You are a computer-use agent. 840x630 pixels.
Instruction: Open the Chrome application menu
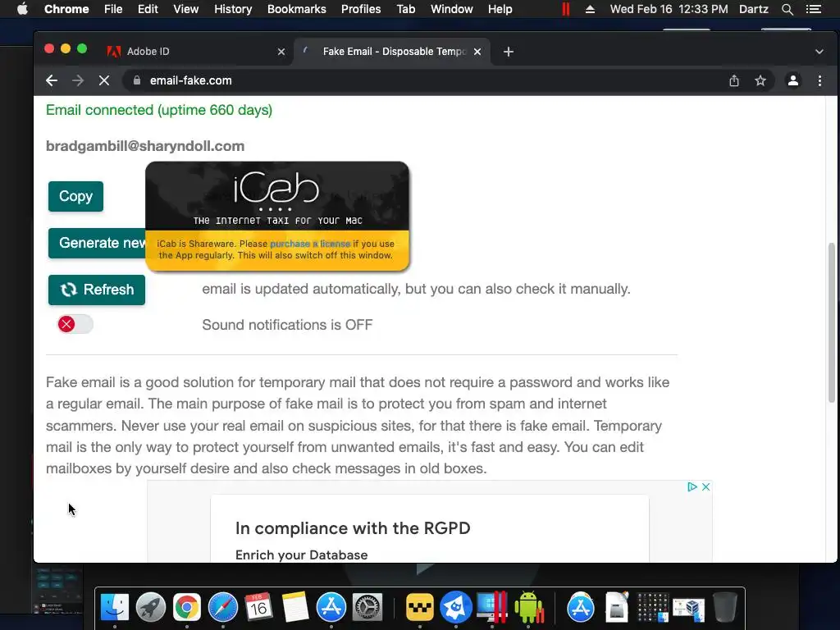[66, 9]
